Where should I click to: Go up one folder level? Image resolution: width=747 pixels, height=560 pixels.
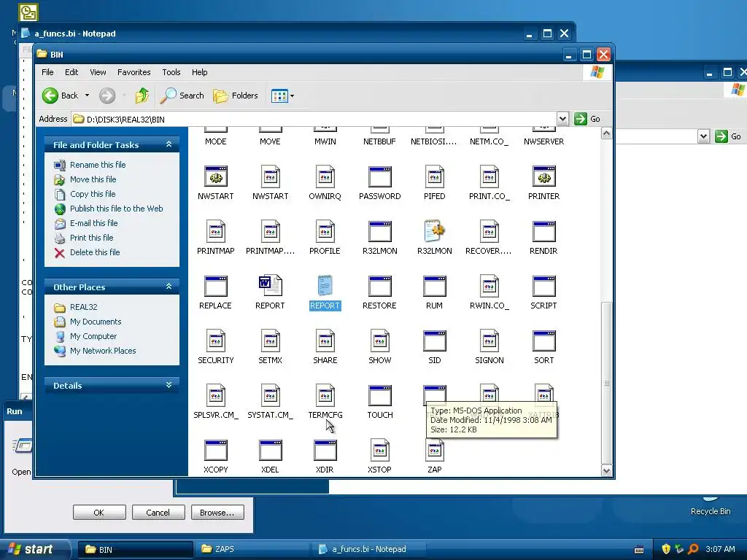click(142, 96)
